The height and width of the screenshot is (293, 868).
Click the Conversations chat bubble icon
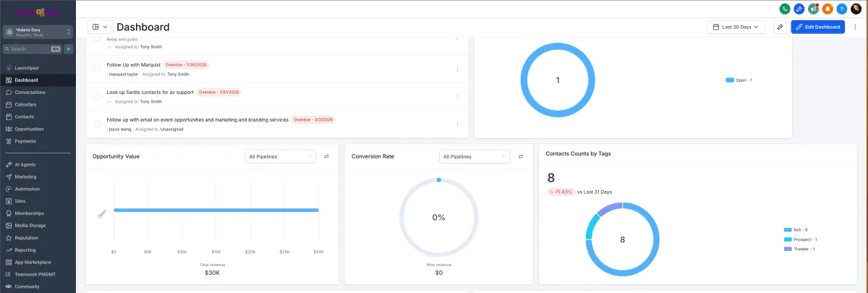pyautogui.click(x=9, y=92)
